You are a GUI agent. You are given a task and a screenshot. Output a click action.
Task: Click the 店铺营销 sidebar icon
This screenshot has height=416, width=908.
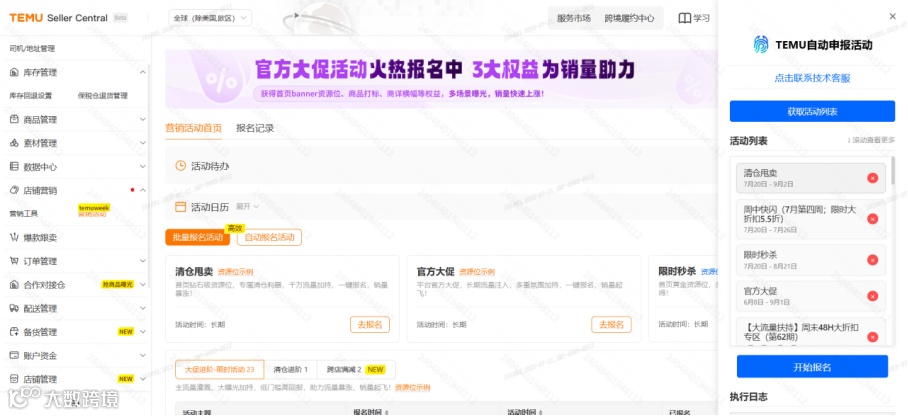pyautogui.click(x=14, y=190)
